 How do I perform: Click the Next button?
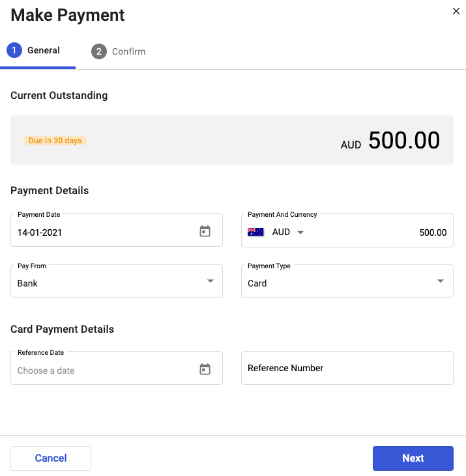pyautogui.click(x=413, y=458)
